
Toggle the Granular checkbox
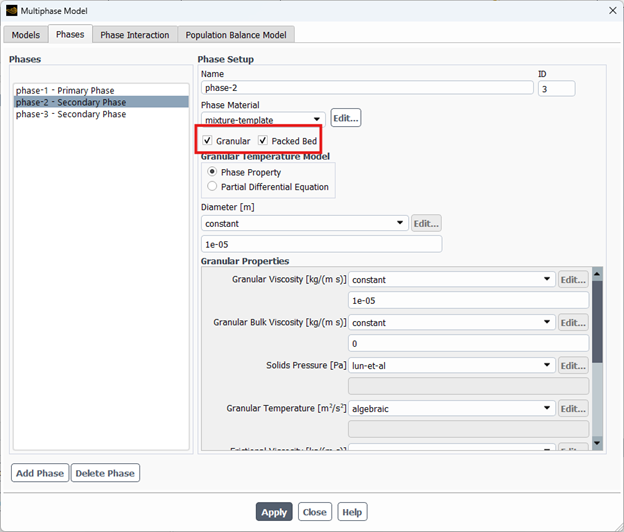tap(208, 141)
